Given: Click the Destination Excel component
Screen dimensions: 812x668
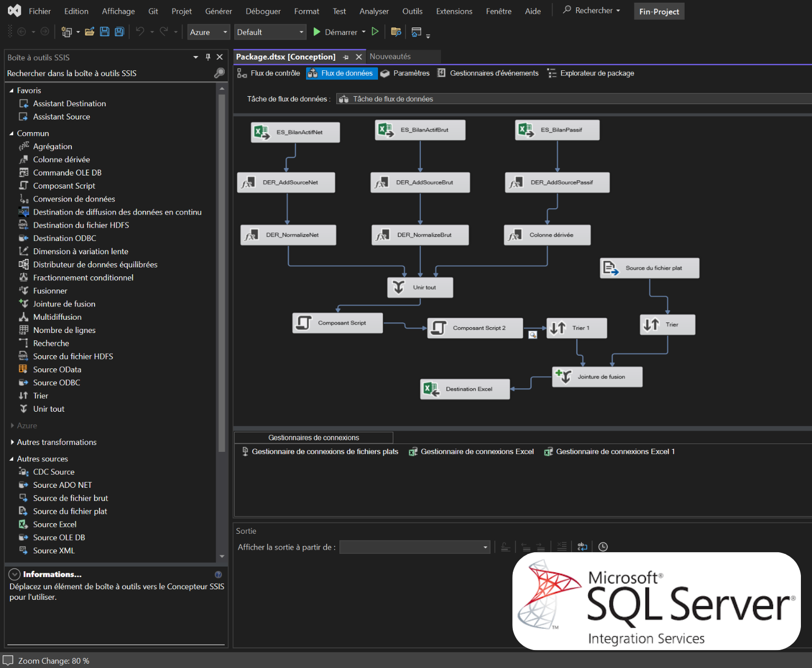Looking at the screenshot, I should coord(465,389).
